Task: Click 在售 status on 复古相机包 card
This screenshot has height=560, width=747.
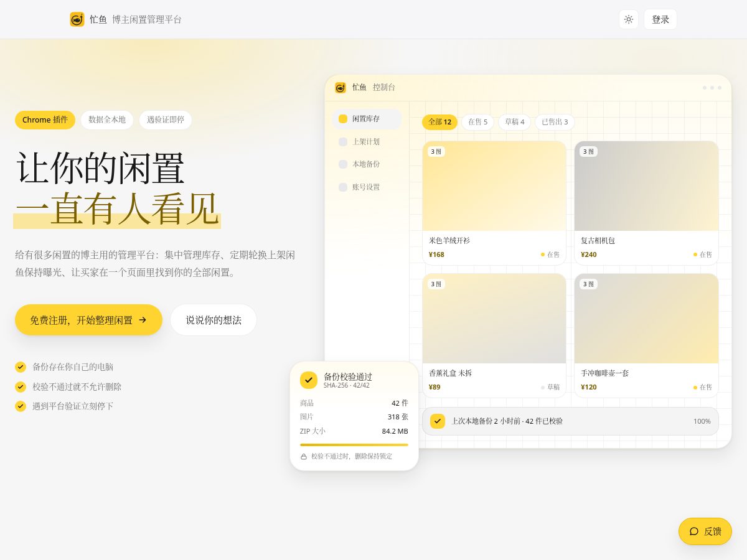Action: (703, 254)
